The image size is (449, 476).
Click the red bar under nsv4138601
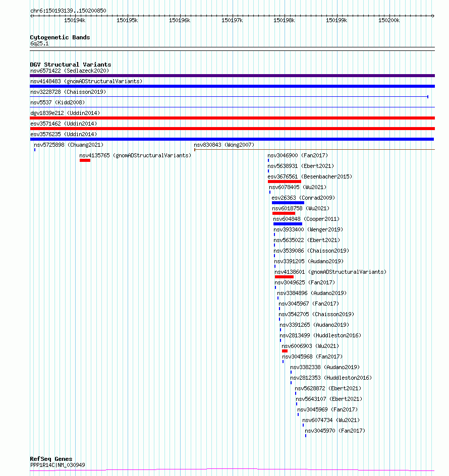pyautogui.click(x=284, y=277)
